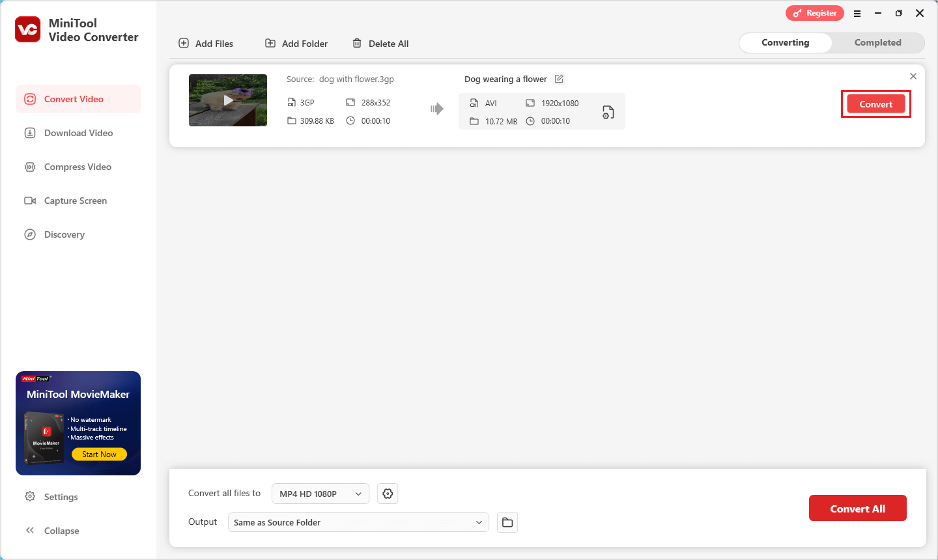Click the Convert all files to label
The width and height of the screenshot is (938, 560).
click(224, 493)
